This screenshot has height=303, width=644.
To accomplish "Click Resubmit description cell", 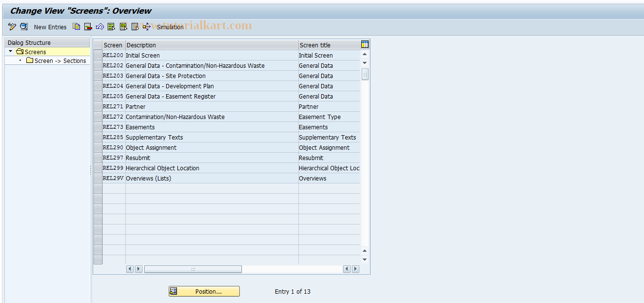I will pos(212,158).
